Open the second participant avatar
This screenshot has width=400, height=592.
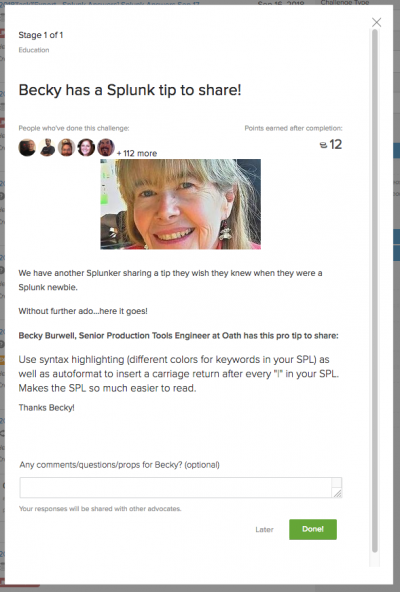click(47, 147)
